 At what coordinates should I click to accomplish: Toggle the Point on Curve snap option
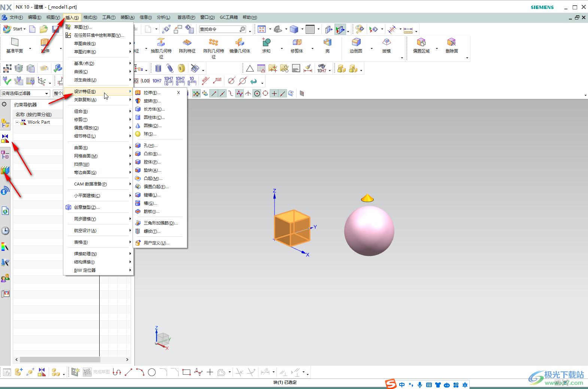pos(283,94)
